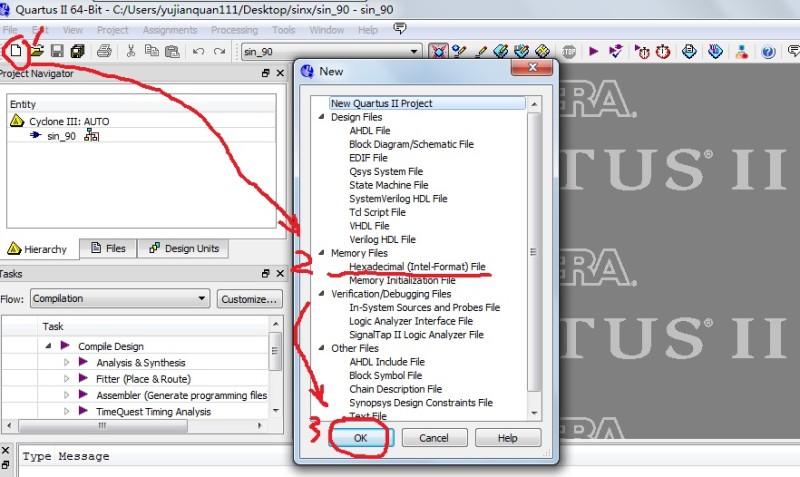
Task: Select Hexadecimal (Intel-Format) File
Action: click(417, 267)
